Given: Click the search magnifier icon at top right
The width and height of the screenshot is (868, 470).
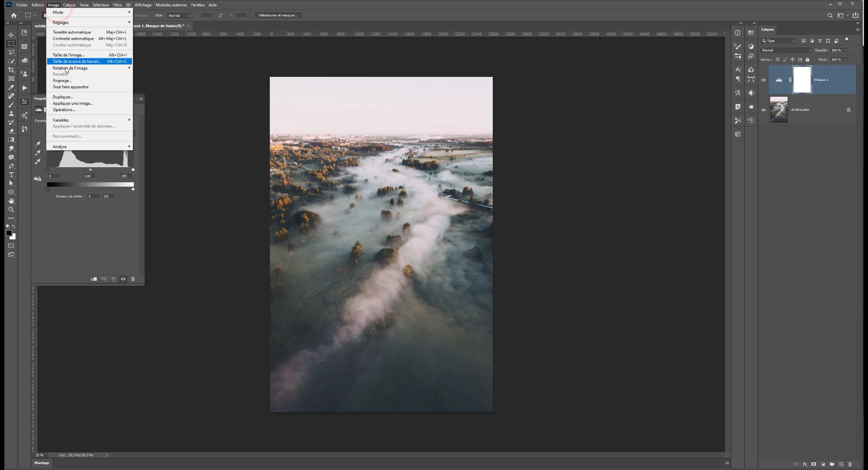Looking at the screenshot, I should 830,16.
